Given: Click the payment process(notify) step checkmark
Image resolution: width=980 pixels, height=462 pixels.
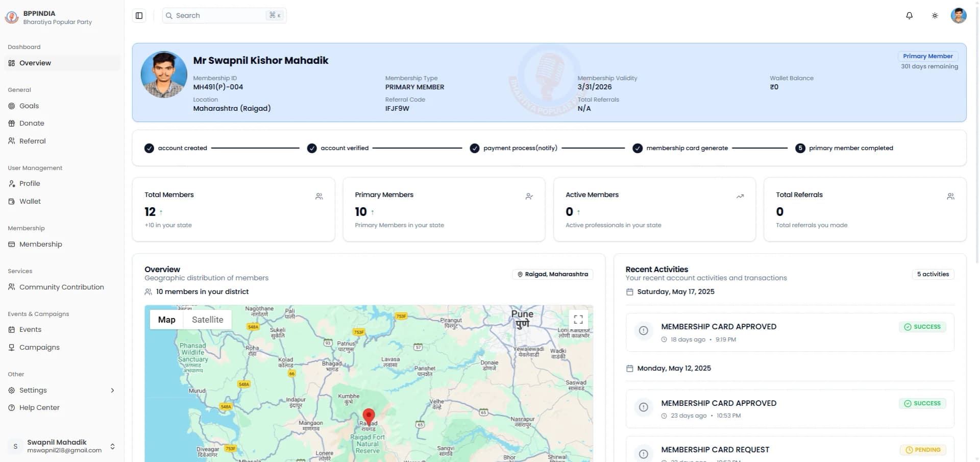Looking at the screenshot, I should tap(475, 149).
